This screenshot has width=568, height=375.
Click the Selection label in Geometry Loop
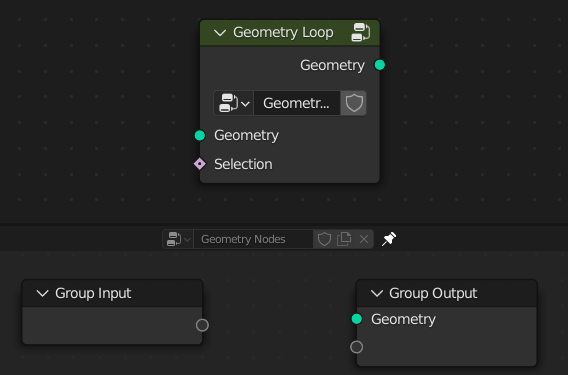(x=243, y=164)
